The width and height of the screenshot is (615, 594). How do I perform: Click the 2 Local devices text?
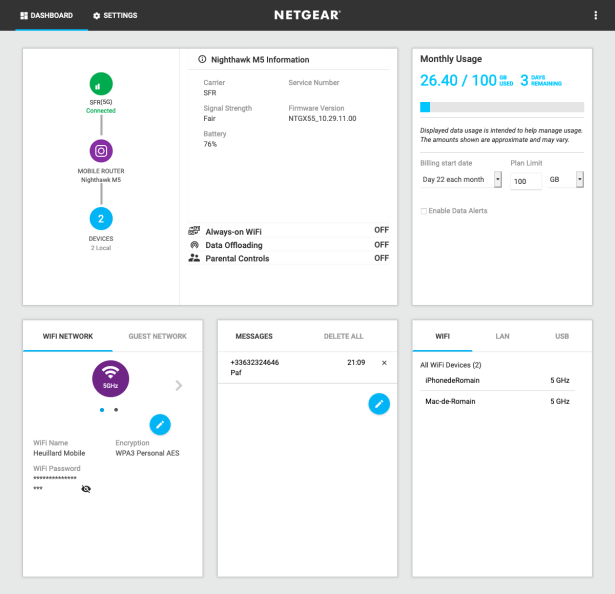(x=101, y=248)
